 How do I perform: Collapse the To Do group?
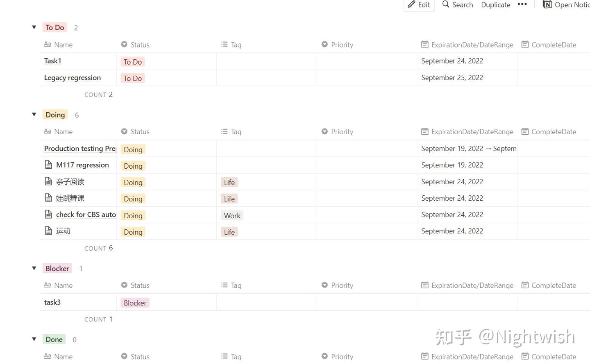click(x=34, y=27)
